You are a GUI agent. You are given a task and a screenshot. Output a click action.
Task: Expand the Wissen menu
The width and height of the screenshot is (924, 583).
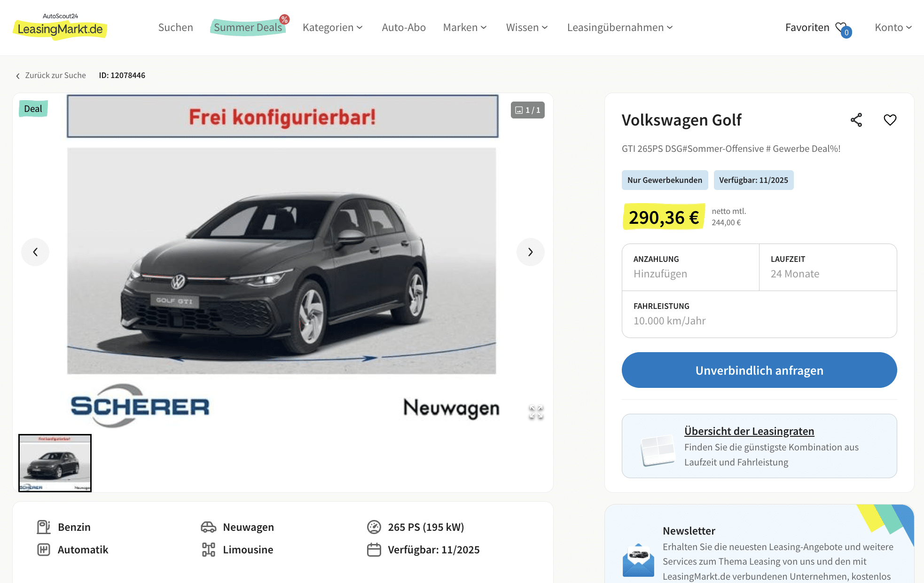tap(527, 27)
